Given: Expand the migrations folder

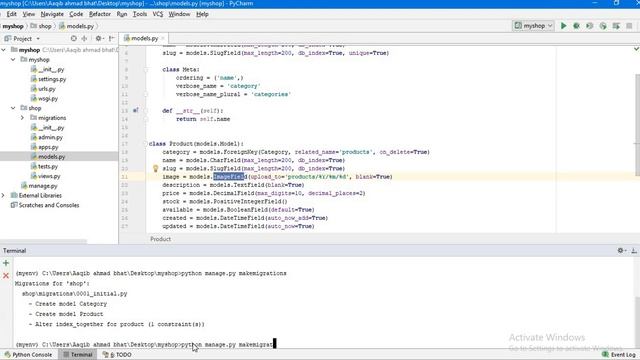Looking at the screenshot, I should tap(22, 118).
